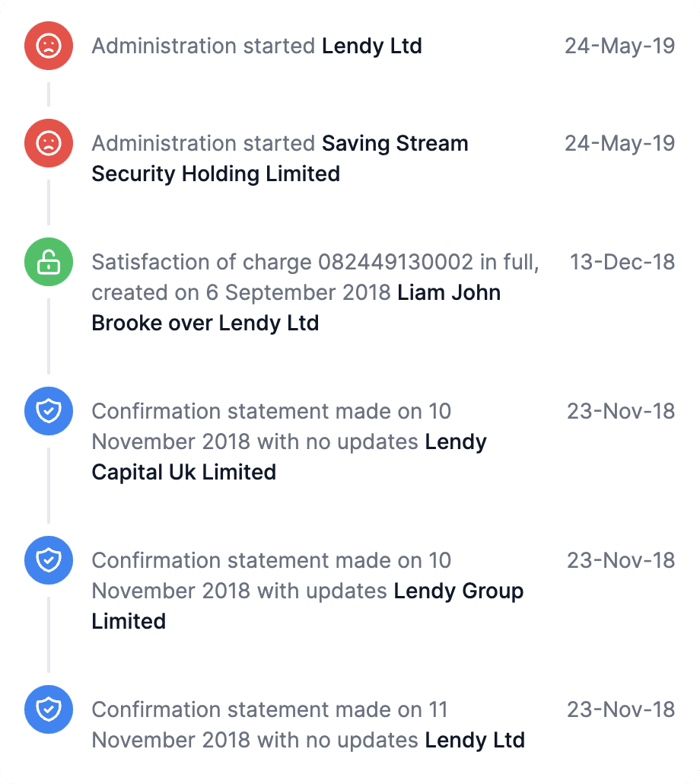Click the 'Confirmation statement made on 11' text

click(270, 709)
